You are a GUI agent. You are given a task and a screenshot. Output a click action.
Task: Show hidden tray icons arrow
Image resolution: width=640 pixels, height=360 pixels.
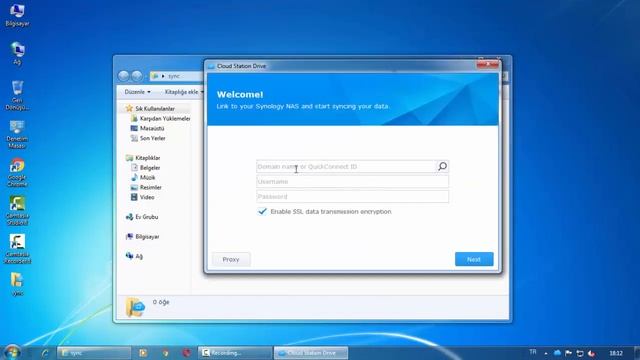click(546, 353)
